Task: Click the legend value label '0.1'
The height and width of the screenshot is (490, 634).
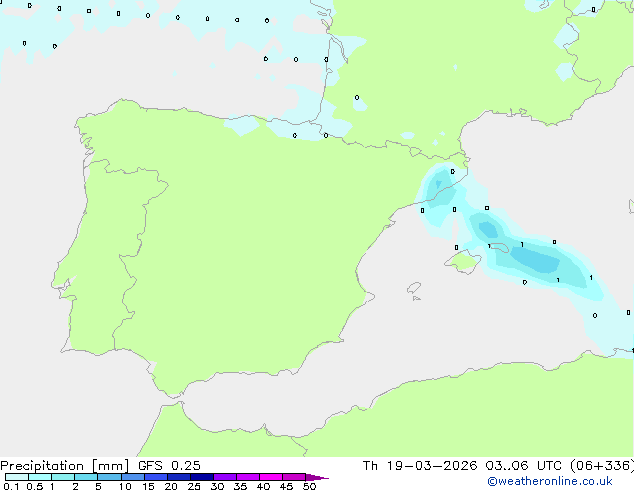Action: pos(11,486)
